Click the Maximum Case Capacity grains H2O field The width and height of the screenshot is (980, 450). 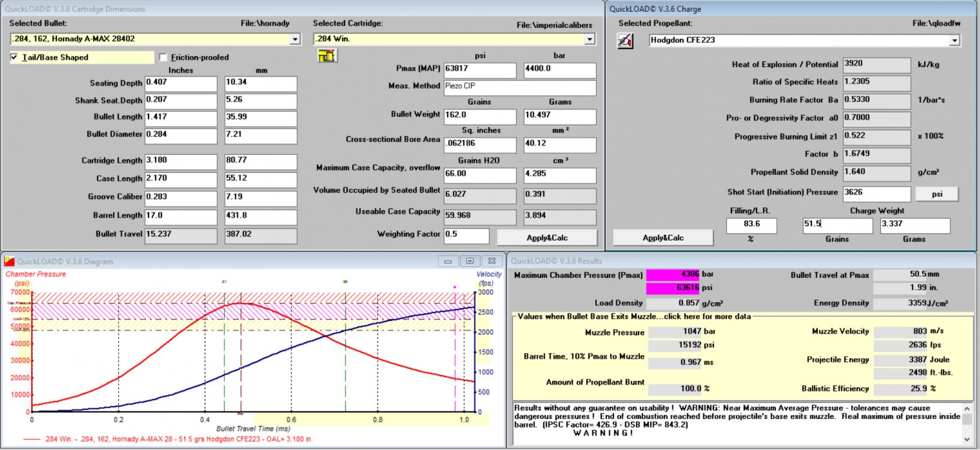coord(480,175)
